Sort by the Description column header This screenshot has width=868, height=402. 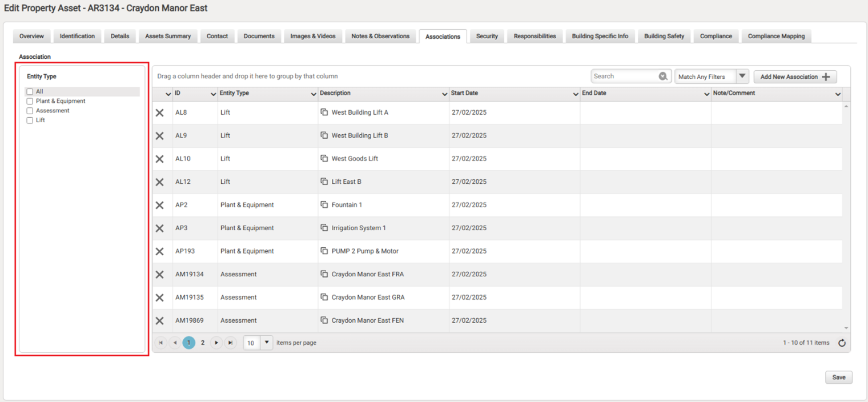click(x=335, y=93)
